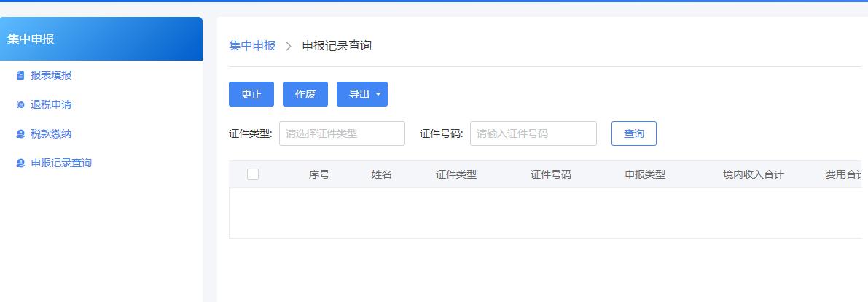
Task: Click the 报表填报 document icon in the sidebar
Action: tap(20, 75)
